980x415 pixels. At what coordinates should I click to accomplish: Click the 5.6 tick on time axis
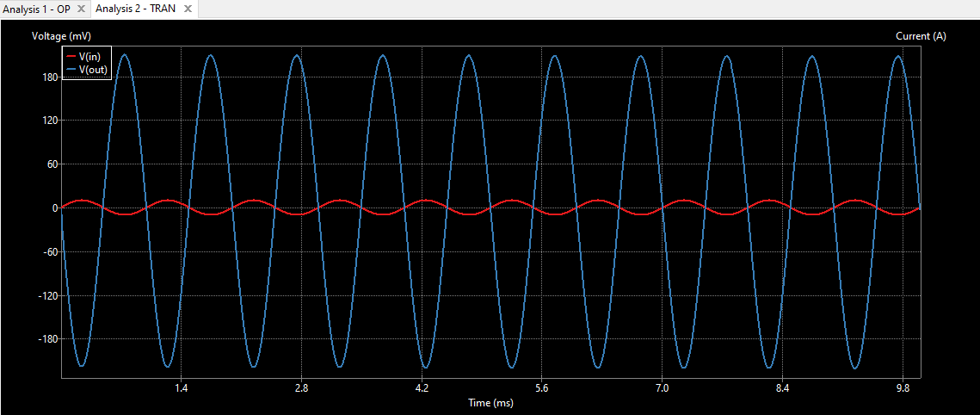541,389
